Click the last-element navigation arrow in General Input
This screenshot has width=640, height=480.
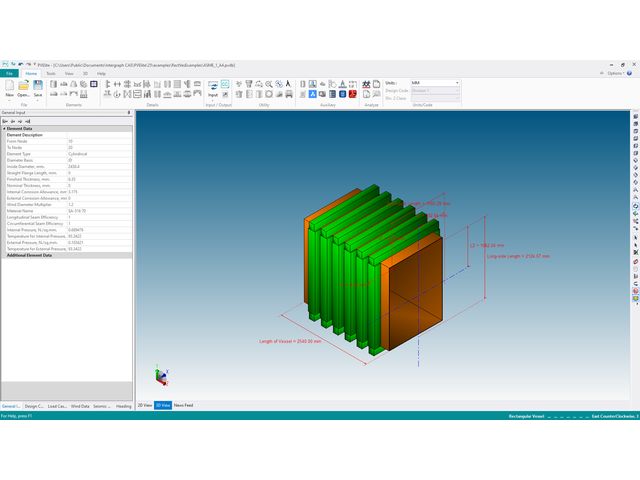click(26, 120)
